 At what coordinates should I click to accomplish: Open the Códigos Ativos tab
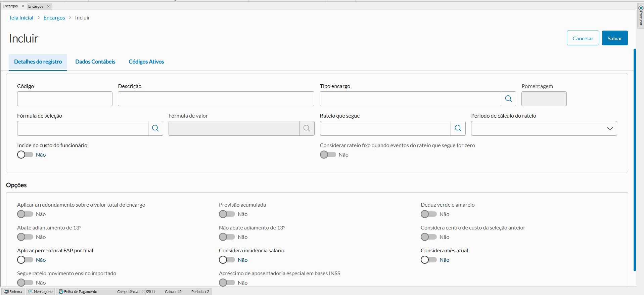pyautogui.click(x=146, y=62)
